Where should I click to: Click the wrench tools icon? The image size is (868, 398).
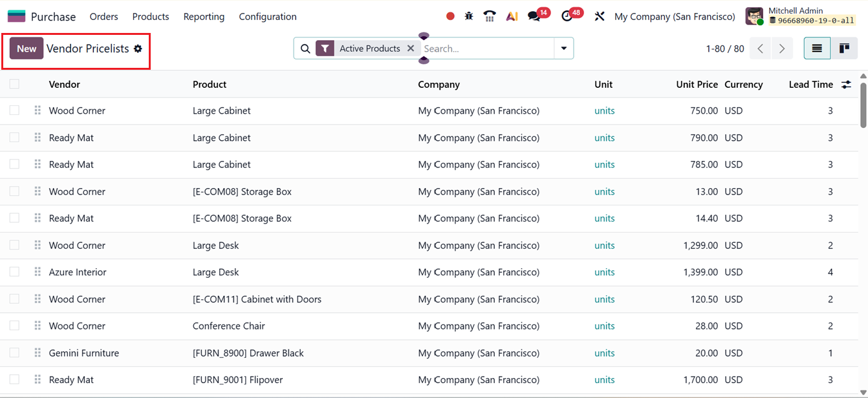(x=600, y=16)
